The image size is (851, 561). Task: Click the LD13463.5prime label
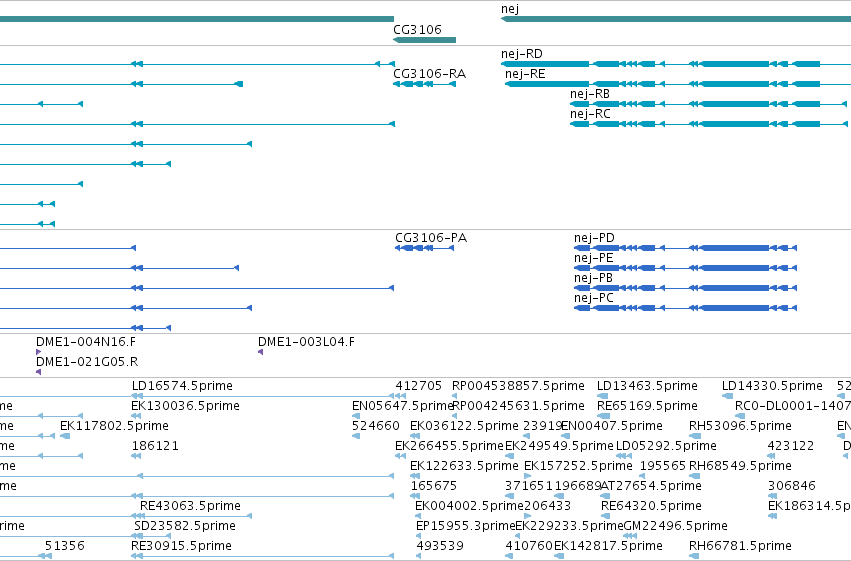pyautogui.click(x=647, y=386)
